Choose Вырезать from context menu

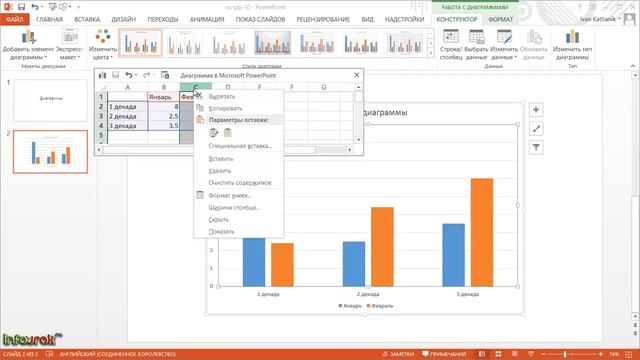pos(239,97)
